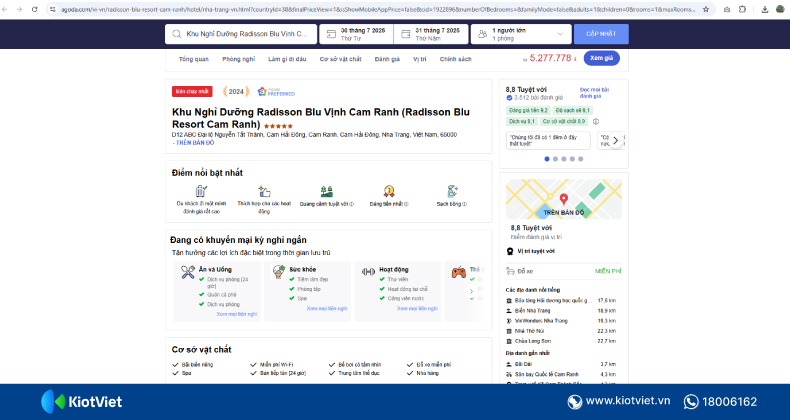Show next review quote arrow
This screenshot has width=790, height=420.
[615, 141]
